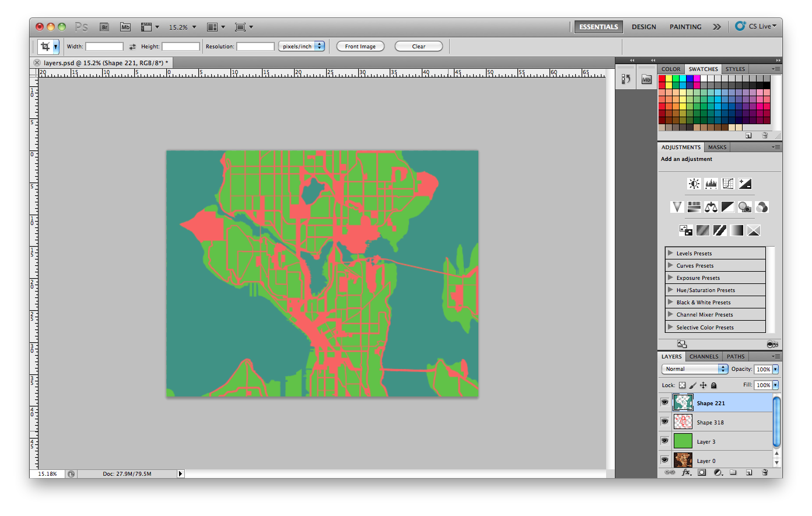Switch to the Masks tab
Image resolution: width=812 pixels, height=516 pixels.
point(717,147)
